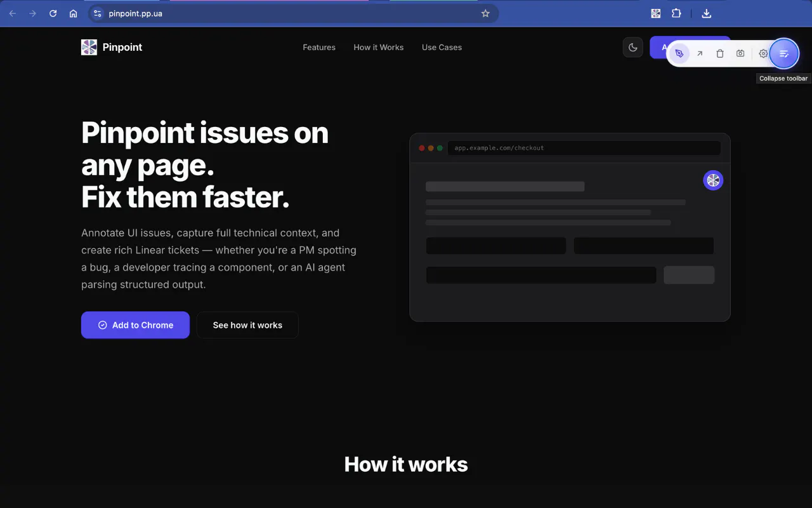The height and width of the screenshot is (508, 812).
Task: Click the trash icon in the floating toolbar
Action: point(720,54)
